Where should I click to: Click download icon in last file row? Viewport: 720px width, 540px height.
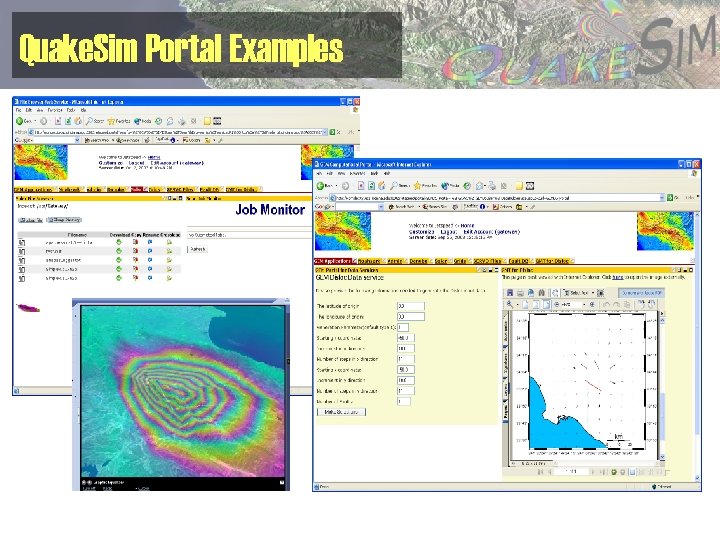[x=119, y=278]
